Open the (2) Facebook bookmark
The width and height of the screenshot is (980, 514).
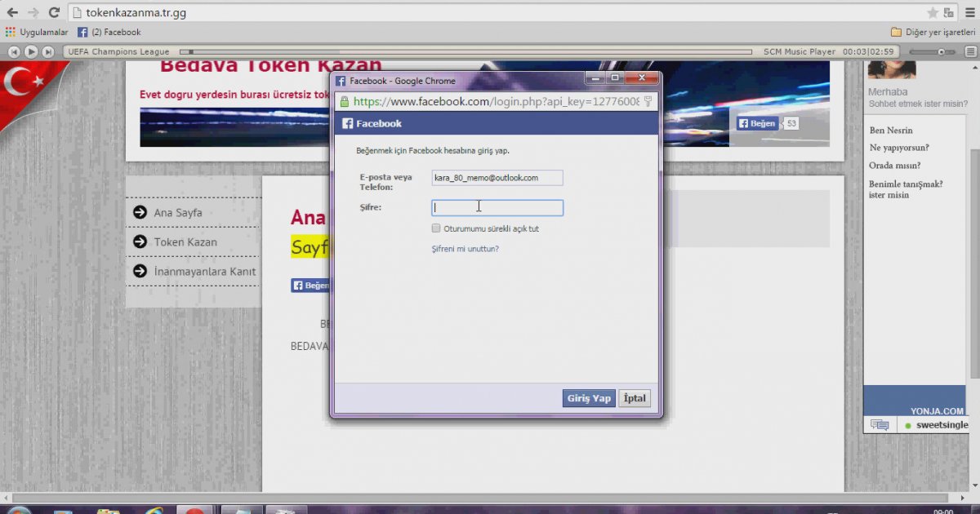tap(109, 33)
